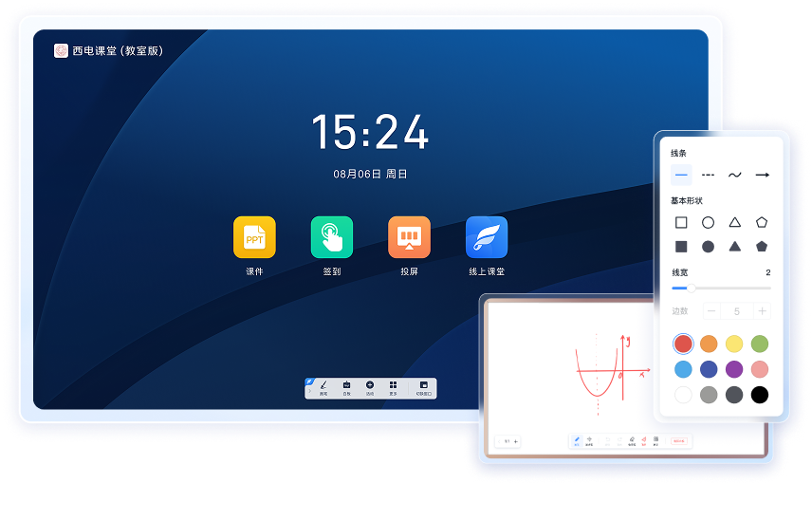812x521 pixels.
Task: Open the 投屏 screen casting app
Action: pos(409,237)
